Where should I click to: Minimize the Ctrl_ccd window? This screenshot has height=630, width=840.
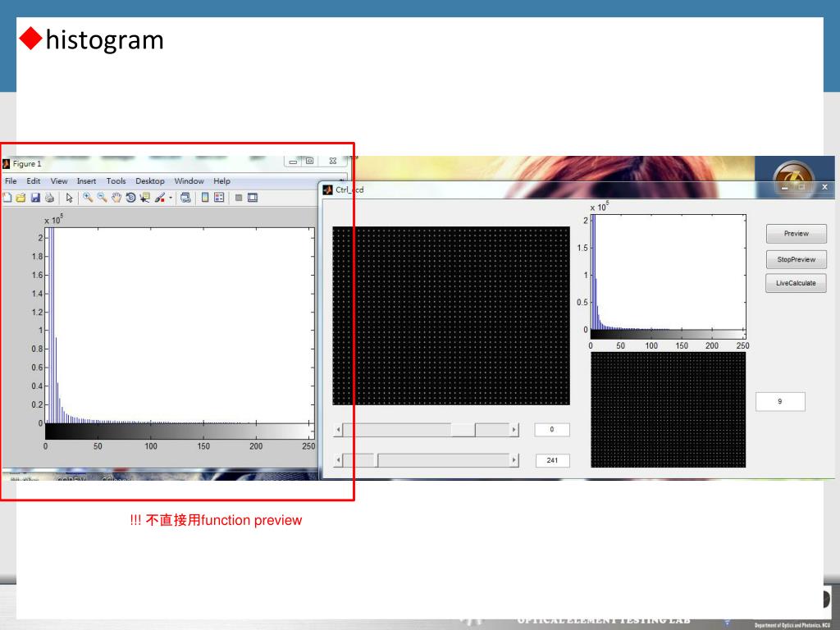(784, 188)
